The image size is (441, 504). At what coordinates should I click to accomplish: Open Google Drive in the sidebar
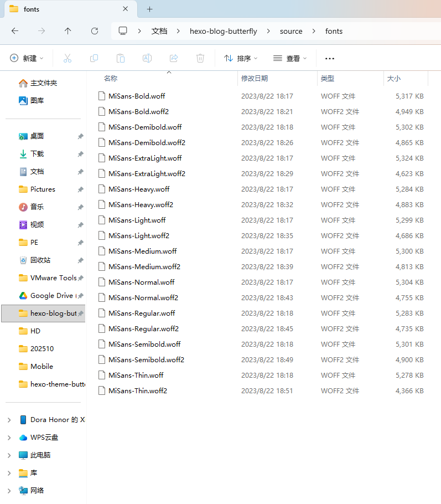(48, 296)
